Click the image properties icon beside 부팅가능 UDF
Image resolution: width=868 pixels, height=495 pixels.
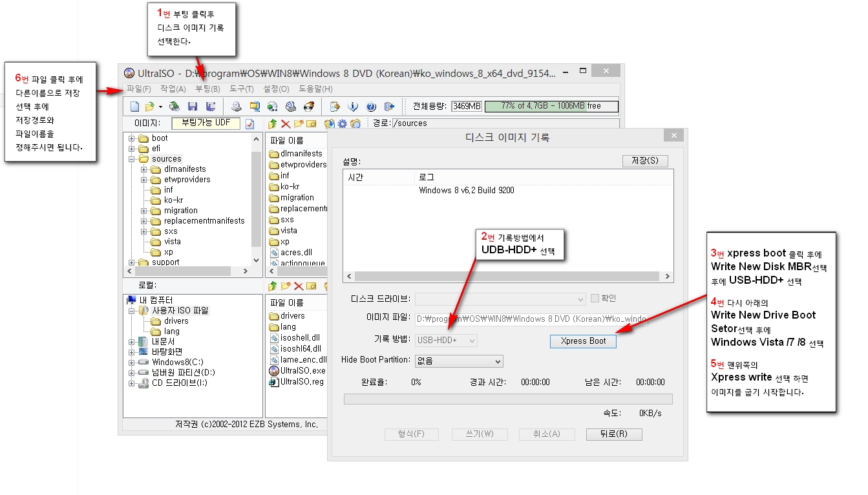coord(250,123)
